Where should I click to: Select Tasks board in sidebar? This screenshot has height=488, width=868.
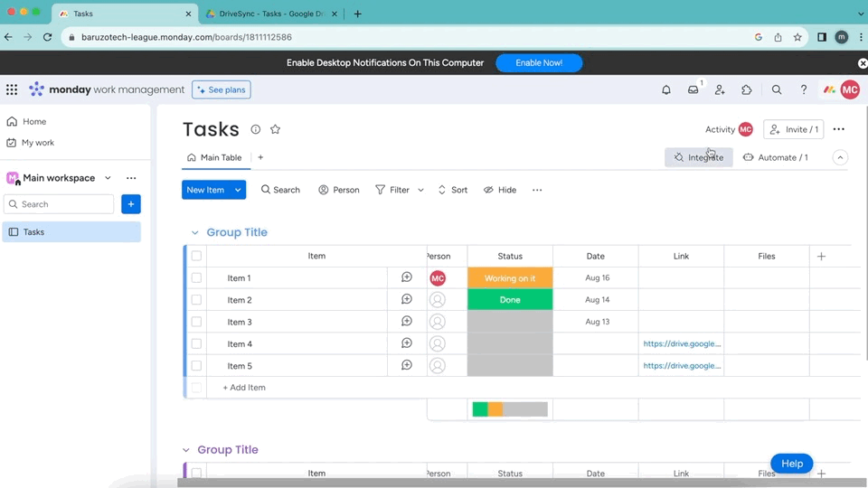coord(71,232)
